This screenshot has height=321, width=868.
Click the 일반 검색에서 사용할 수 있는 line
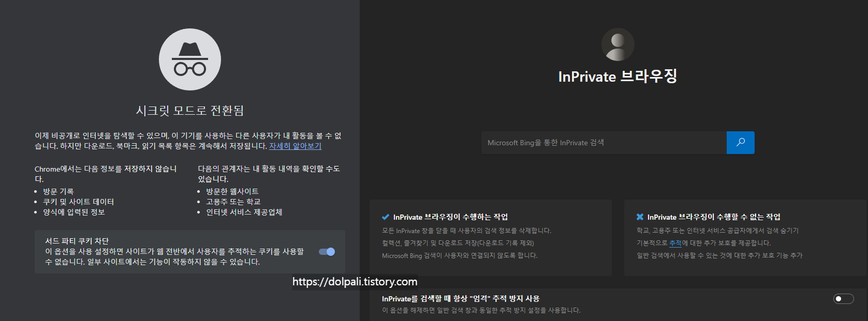click(720, 255)
